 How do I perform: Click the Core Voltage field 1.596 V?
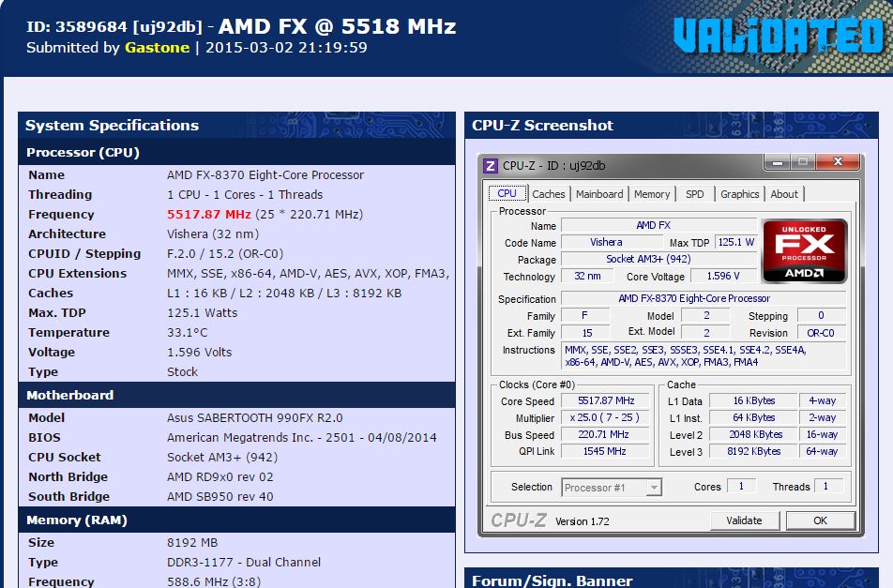(x=723, y=276)
